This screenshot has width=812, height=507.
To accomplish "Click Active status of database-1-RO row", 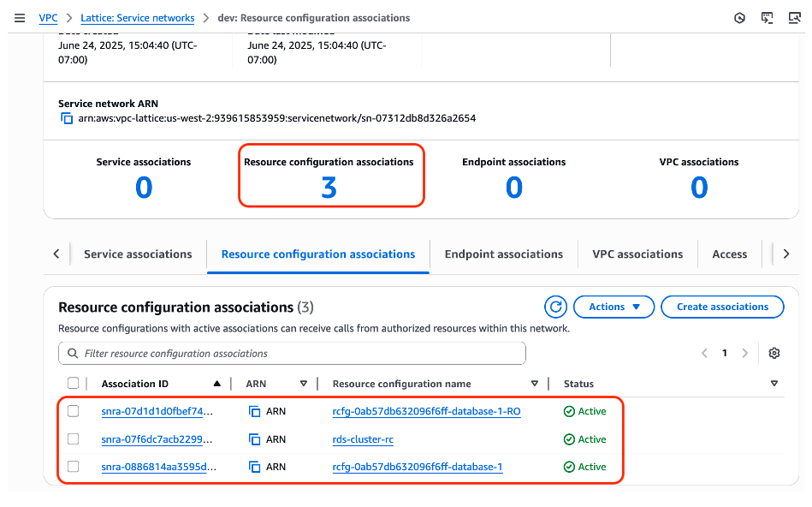I will pos(584,412).
